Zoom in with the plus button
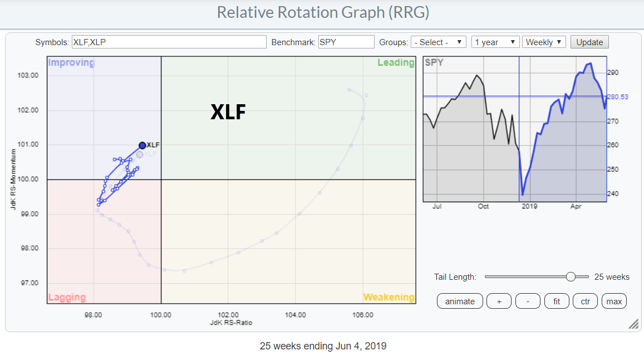644x355 pixels. coord(499,301)
